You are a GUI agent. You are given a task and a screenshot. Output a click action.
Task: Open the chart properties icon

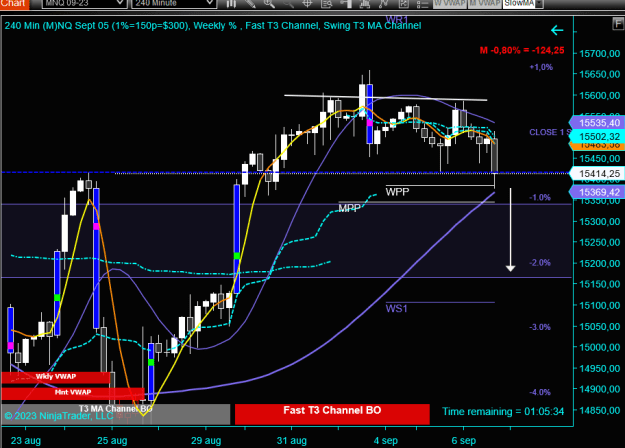coord(403,4)
